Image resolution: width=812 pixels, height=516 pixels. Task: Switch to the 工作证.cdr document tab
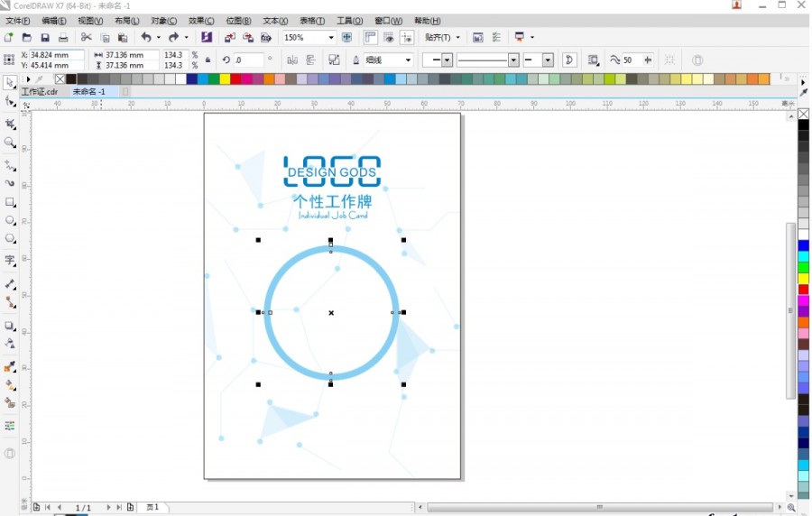click(40, 92)
